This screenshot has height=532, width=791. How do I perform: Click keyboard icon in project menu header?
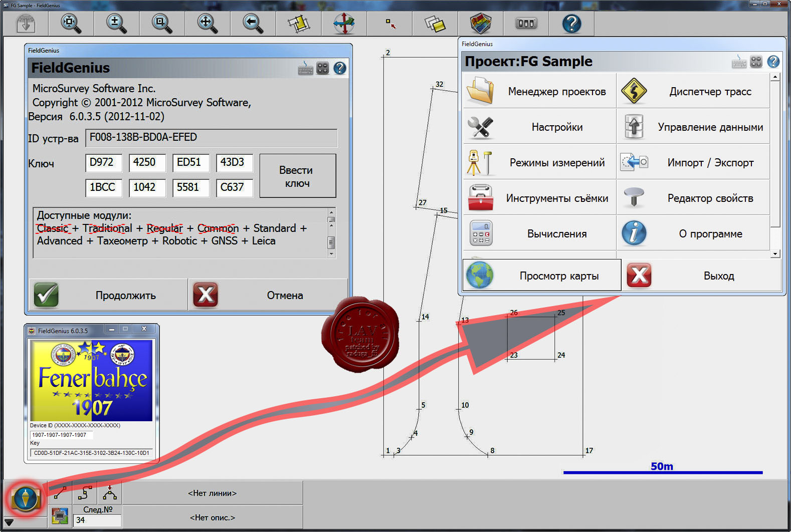click(739, 62)
